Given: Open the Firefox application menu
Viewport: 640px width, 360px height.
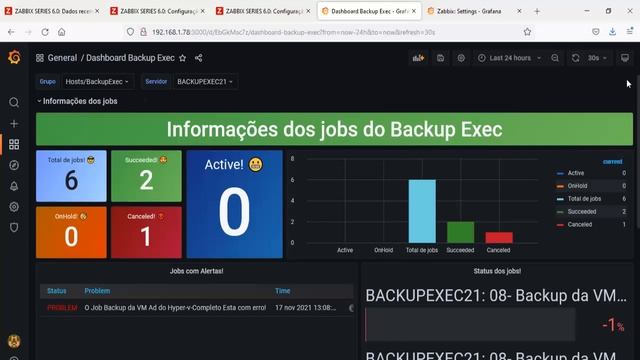Looking at the screenshot, I should (x=629, y=32).
